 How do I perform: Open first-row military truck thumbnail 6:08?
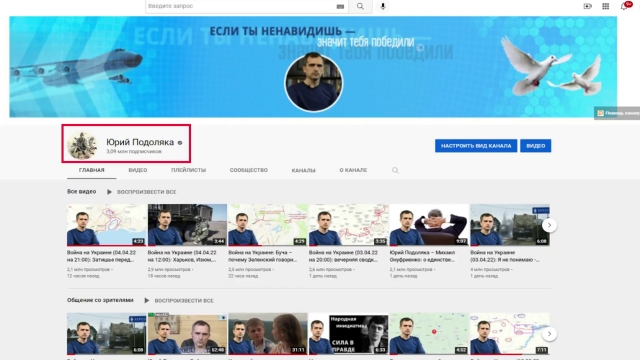click(x=510, y=225)
